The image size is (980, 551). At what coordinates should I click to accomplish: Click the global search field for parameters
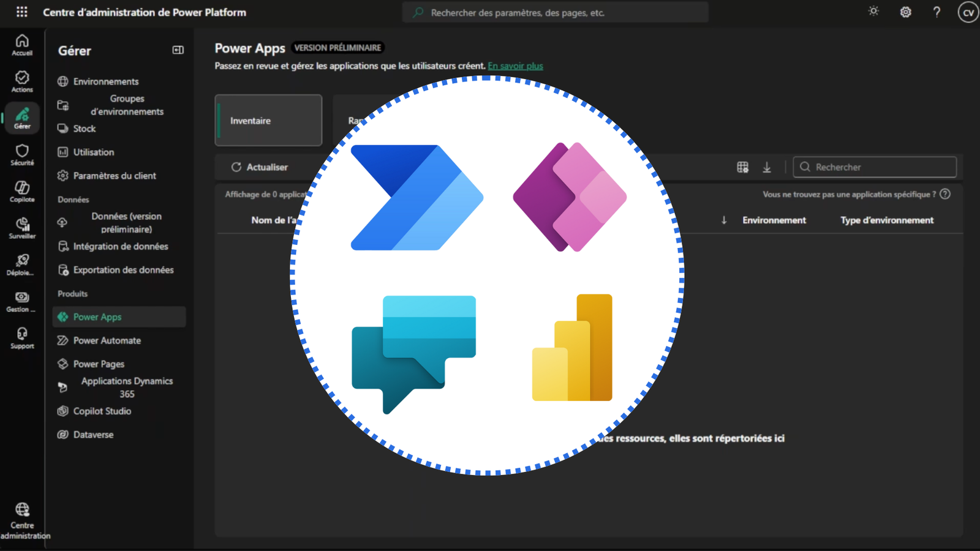tap(554, 12)
